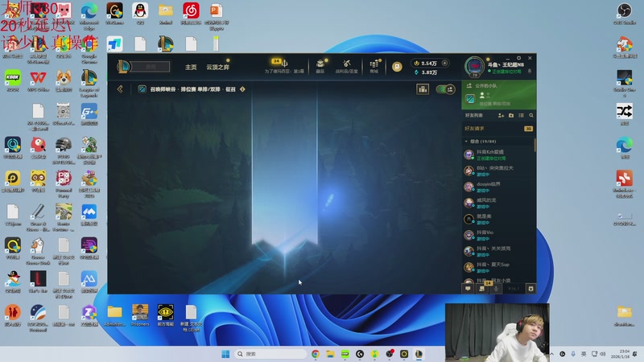Select friend 抖音、夏天Sup
The width and height of the screenshot is (644, 362).
[x=498, y=268]
